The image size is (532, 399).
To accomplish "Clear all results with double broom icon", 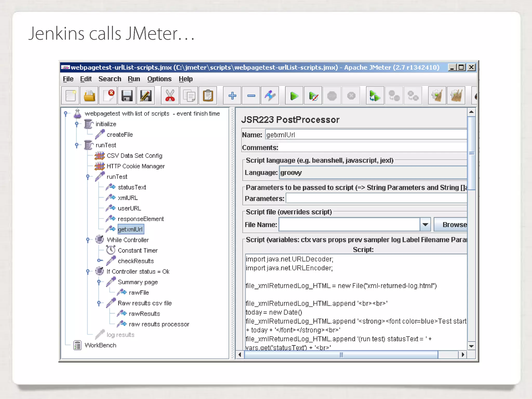I will point(456,96).
